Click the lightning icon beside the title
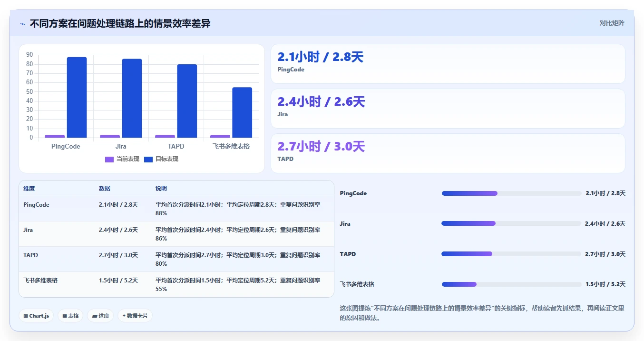The width and height of the screenshot is (644, 341). pos(22,24)
